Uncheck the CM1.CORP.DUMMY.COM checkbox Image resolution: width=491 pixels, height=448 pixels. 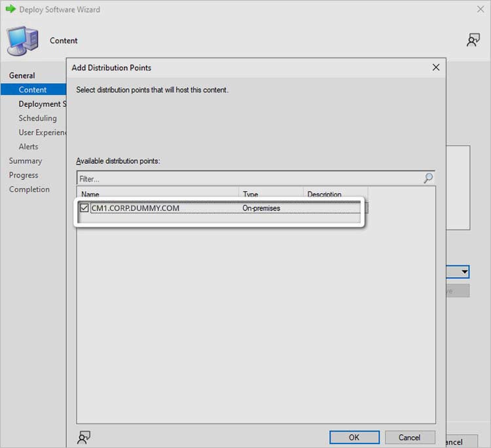point(84,208)
